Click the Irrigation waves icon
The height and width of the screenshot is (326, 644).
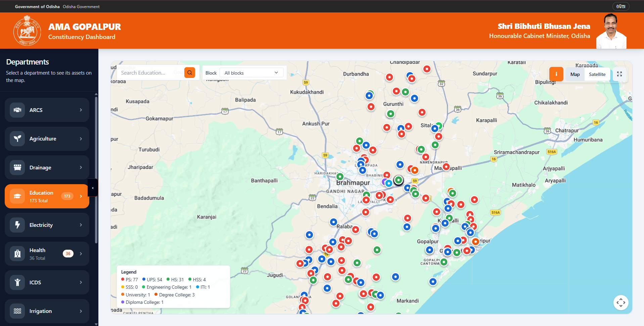(17, 311)
